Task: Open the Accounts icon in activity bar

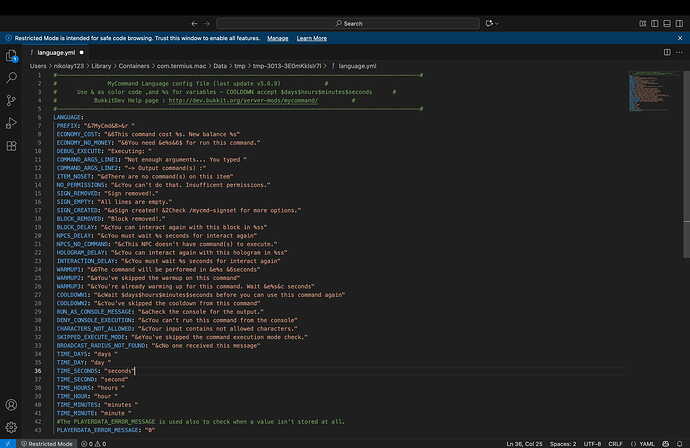Action: 11,405
